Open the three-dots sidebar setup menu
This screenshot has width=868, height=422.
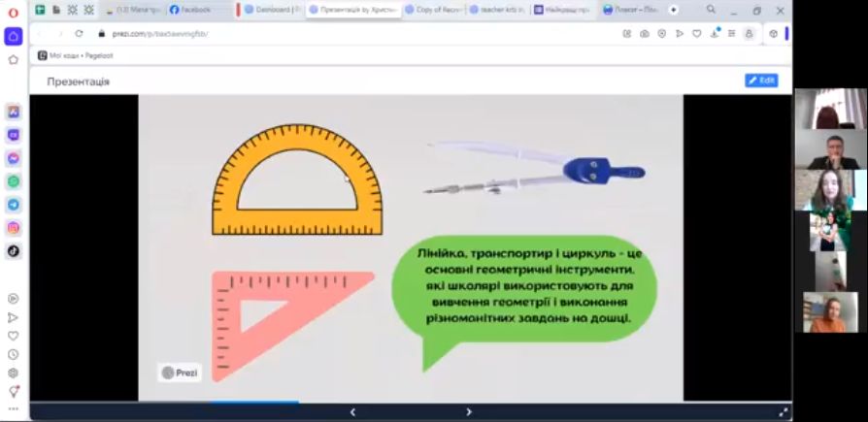[x=14, y=409]
